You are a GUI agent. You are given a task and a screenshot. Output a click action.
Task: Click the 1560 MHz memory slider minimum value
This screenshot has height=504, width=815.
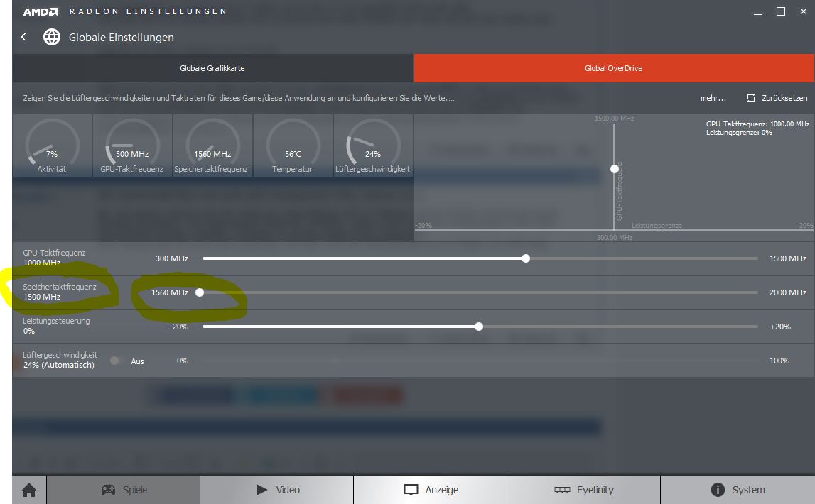[x=170, y=292]
